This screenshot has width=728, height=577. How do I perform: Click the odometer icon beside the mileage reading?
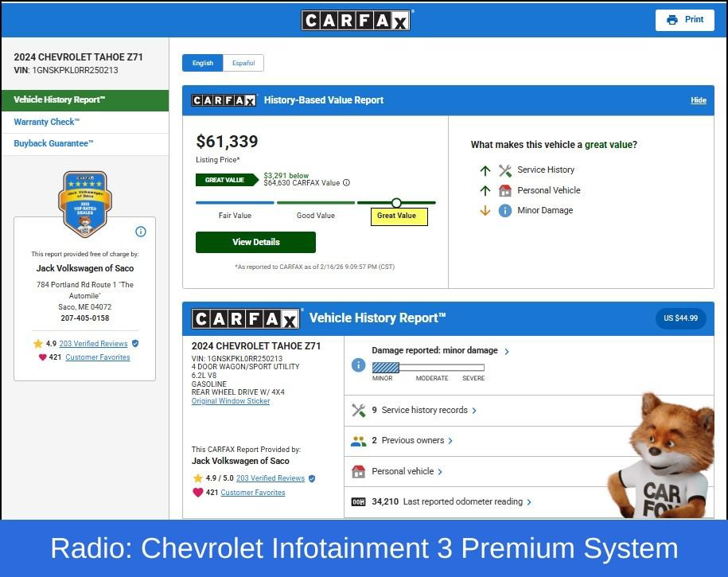(359, 501)
